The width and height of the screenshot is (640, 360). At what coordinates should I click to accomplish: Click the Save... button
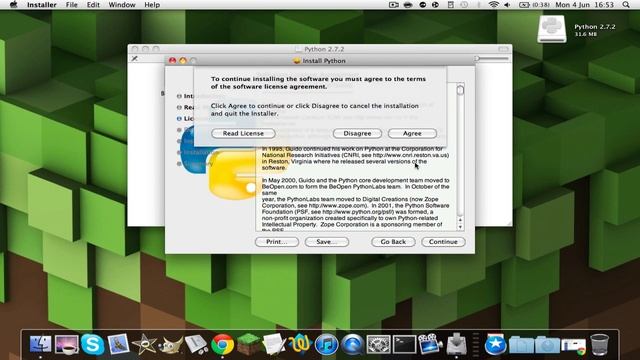point(327,242)
